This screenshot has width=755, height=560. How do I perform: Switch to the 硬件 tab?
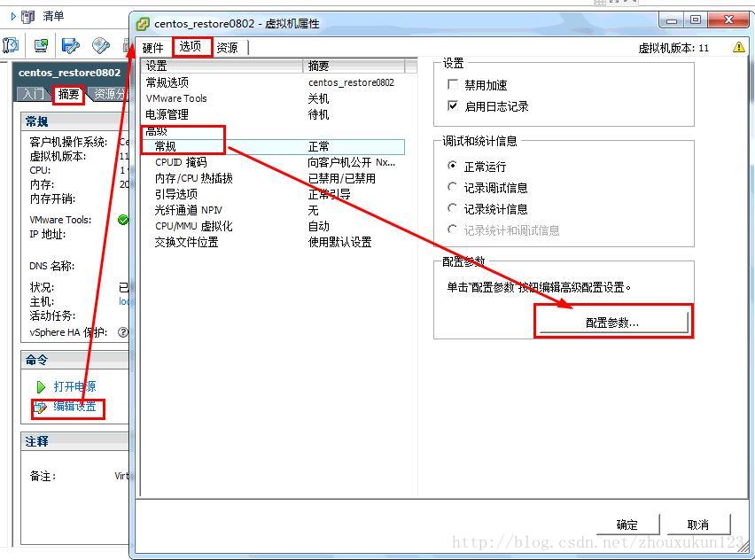coord(153,48)
